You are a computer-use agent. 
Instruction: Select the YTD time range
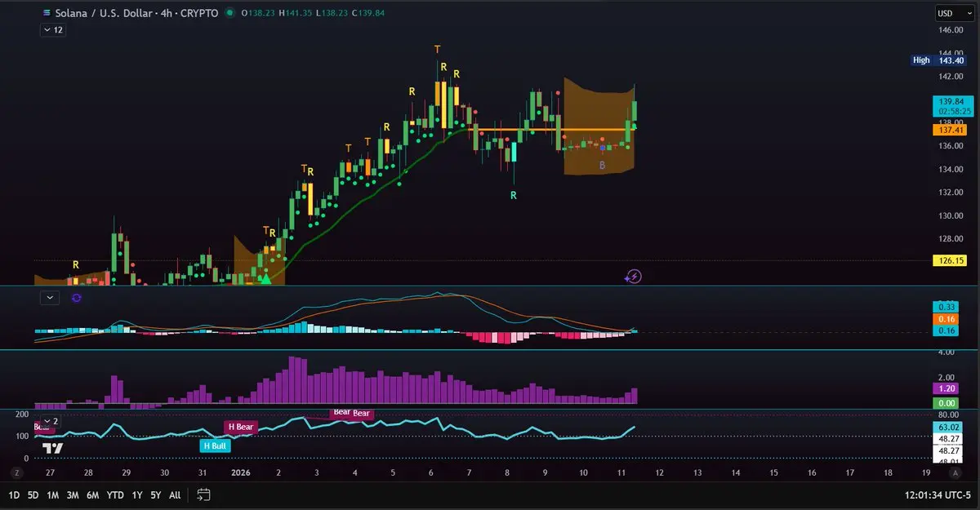[115, 494]
